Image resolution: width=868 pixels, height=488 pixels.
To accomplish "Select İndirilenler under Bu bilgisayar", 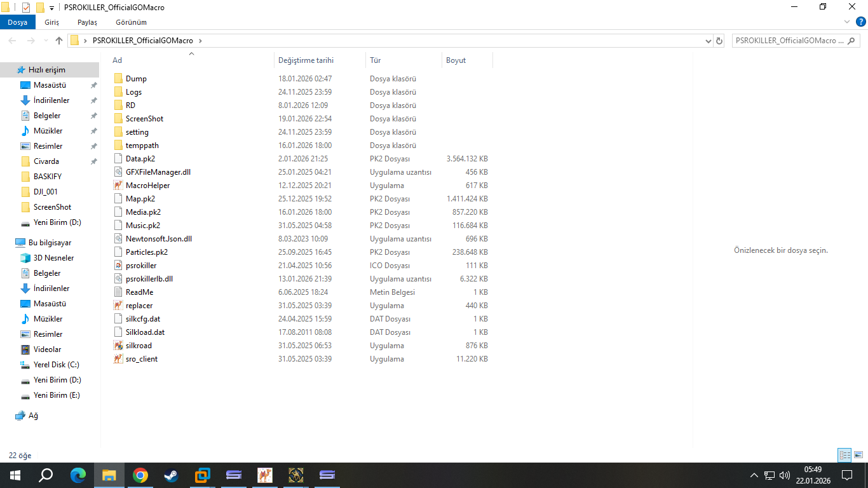I will click(51, 288).
